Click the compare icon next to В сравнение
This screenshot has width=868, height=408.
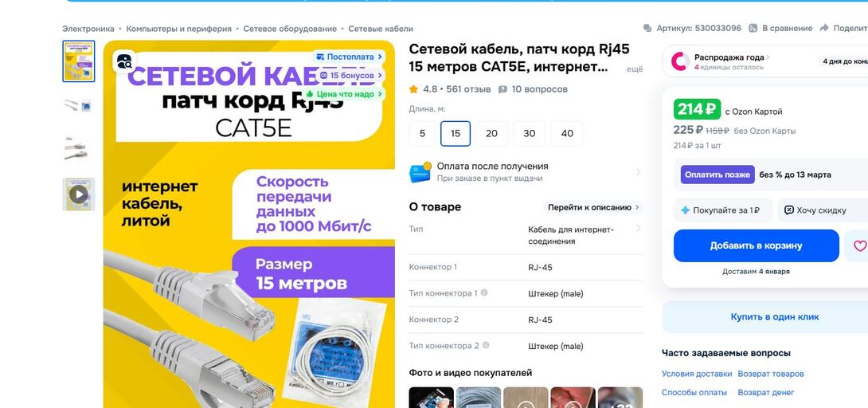753,28
